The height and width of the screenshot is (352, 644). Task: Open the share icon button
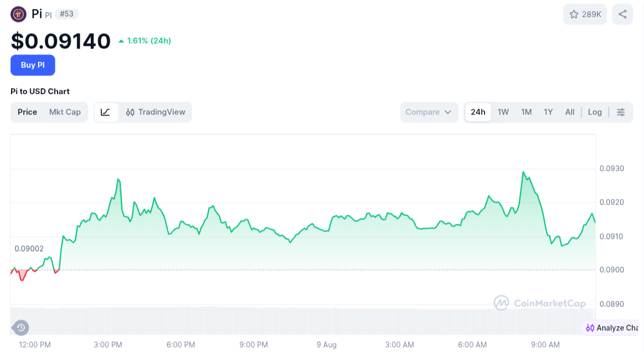[622, 14]
